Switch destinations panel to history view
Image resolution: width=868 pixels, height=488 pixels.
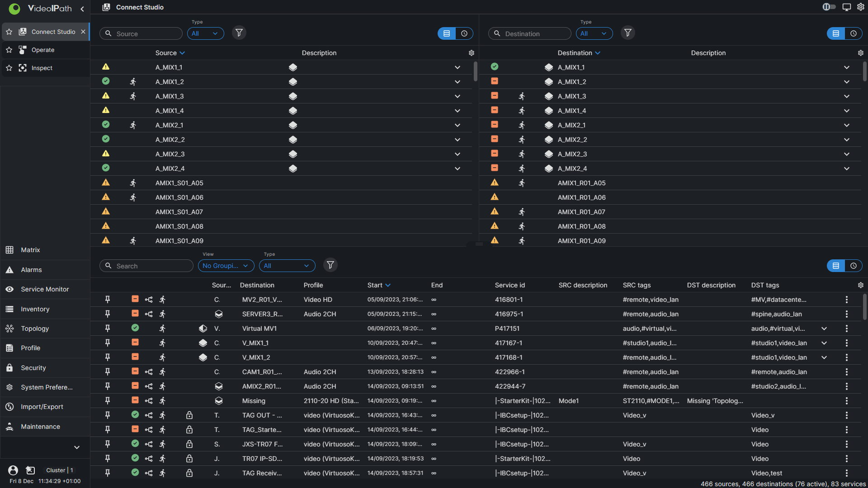point(854,33)
